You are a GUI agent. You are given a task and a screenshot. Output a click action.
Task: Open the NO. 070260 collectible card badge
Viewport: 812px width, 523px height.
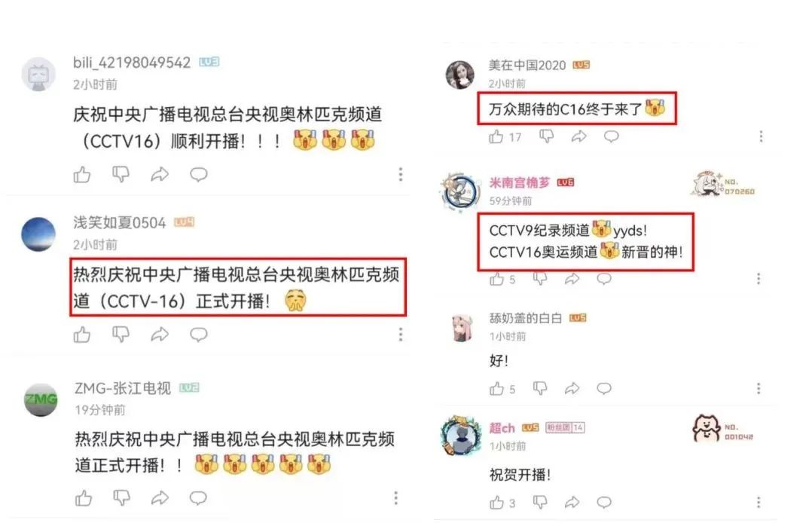click(x=723, y=184)
